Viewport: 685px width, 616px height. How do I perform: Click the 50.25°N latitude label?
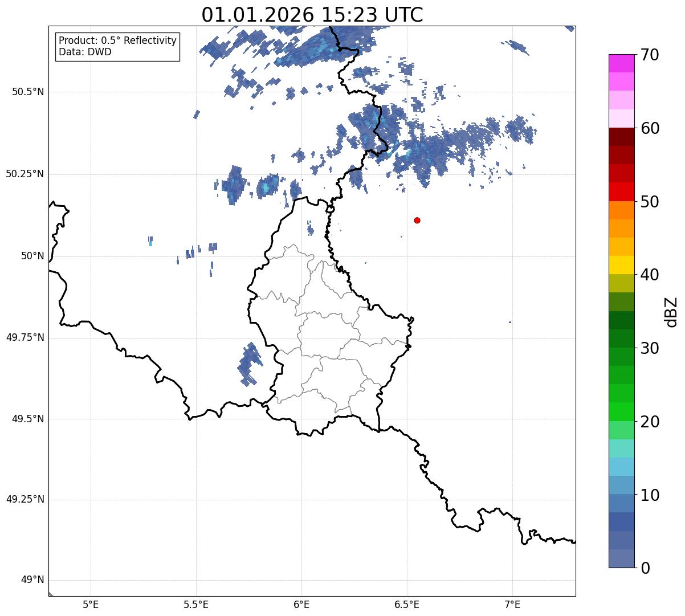[25, 174]
